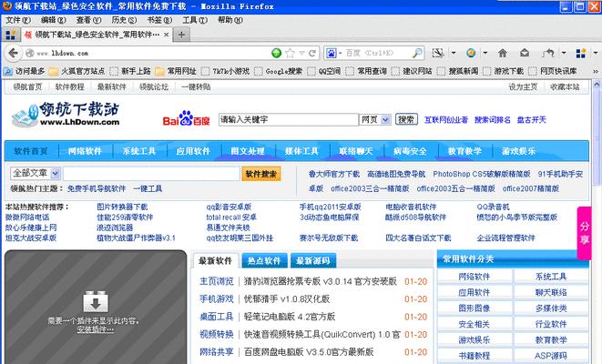Open the 常用网址 bookmark folder

click(176, 71)
